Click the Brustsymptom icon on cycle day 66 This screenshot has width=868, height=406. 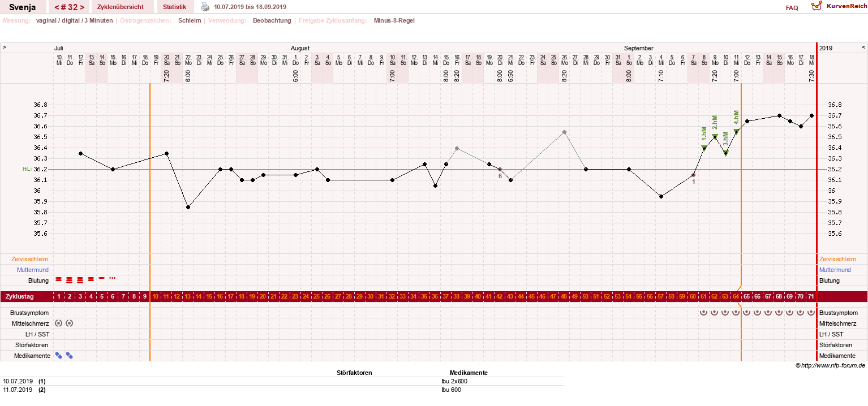pyautogui.click(x=758, y=312)
